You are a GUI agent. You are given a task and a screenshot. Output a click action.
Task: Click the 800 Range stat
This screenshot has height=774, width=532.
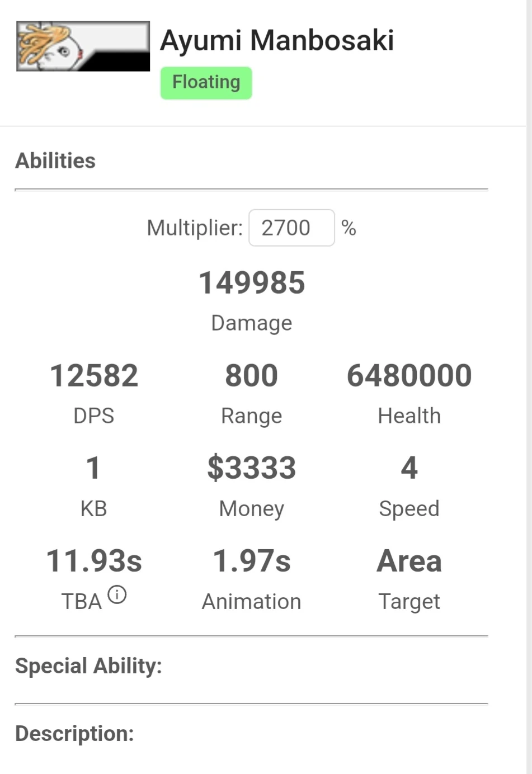(x=252, y=375)
